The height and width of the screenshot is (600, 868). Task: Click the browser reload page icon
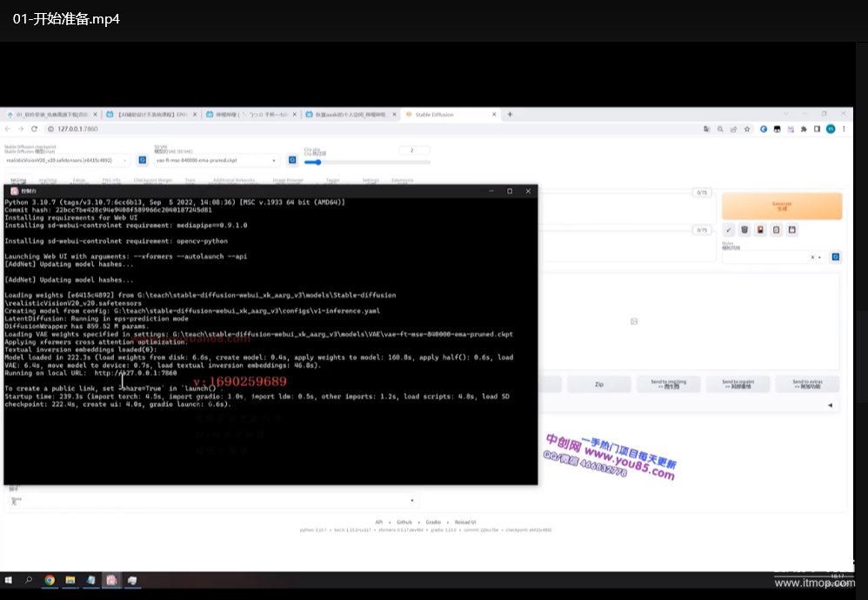coord(36,130)
